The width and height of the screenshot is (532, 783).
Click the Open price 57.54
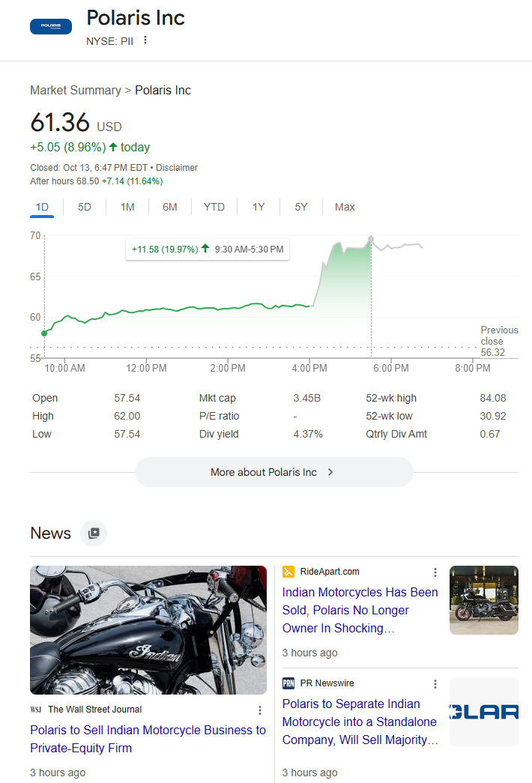click(x=127, y=399)
